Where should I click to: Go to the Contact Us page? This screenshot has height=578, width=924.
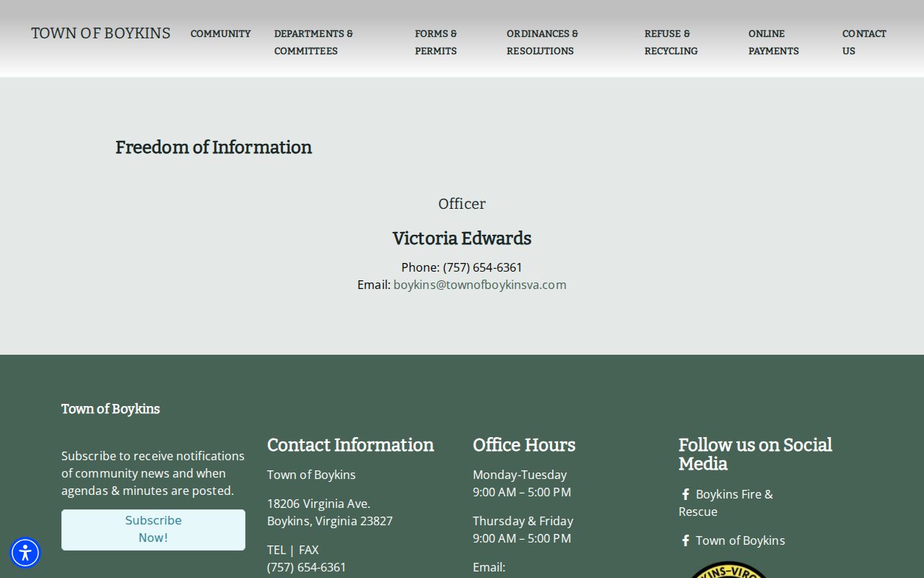864,42
